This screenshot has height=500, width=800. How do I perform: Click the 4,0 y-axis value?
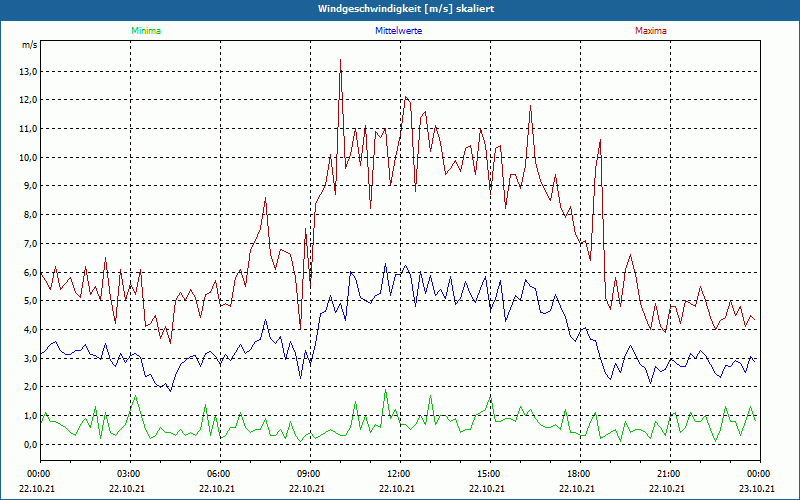pyautogui.click(x=31, y=330)
